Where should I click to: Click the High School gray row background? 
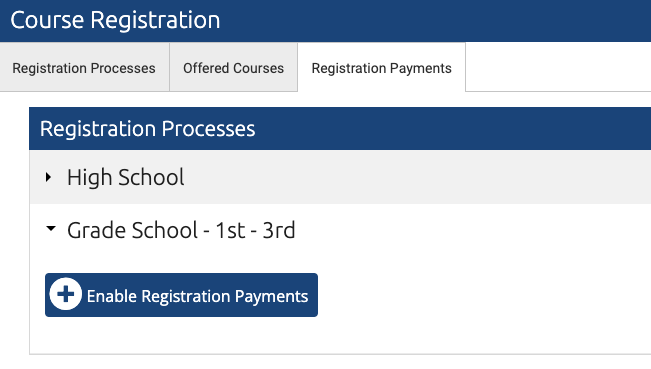[x=415, y=177]
